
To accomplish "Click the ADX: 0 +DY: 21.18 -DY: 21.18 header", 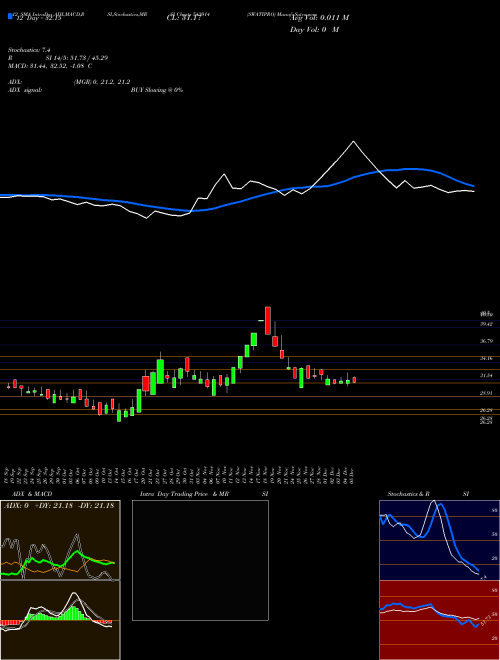I will tap(59, 506).
